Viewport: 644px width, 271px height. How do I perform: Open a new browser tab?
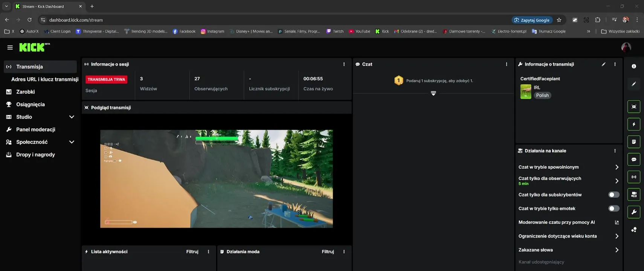pyautogui.click(x=92, y=6)
